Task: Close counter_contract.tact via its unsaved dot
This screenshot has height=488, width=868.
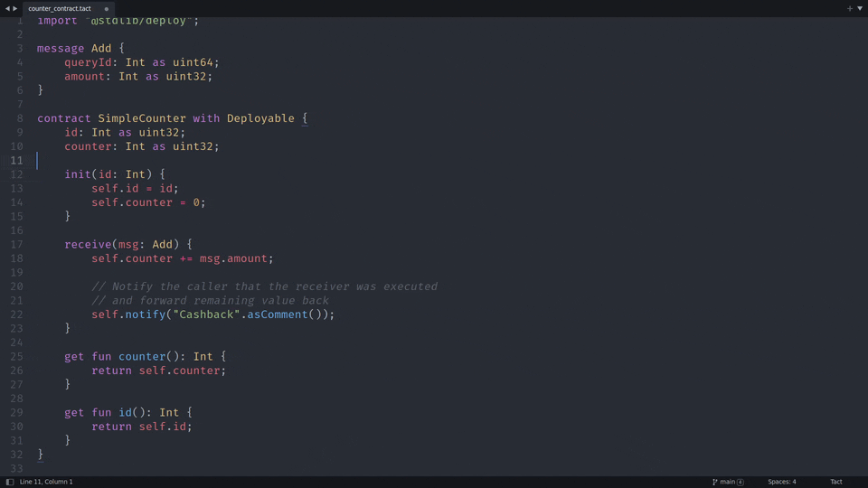Action: (107, 9)
